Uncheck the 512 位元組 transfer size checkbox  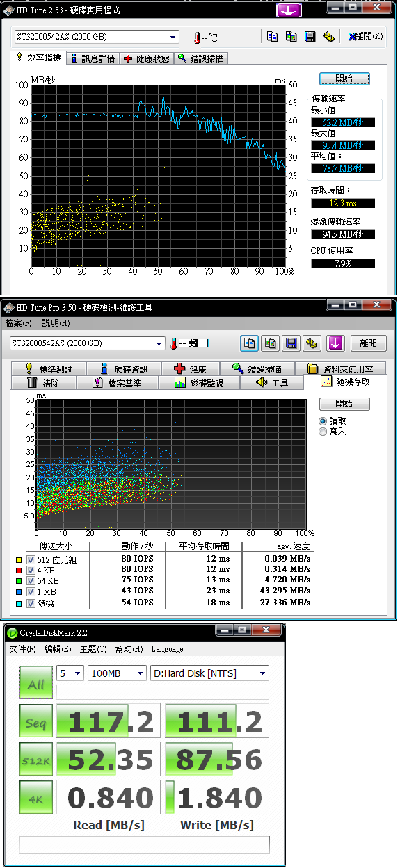30,559
